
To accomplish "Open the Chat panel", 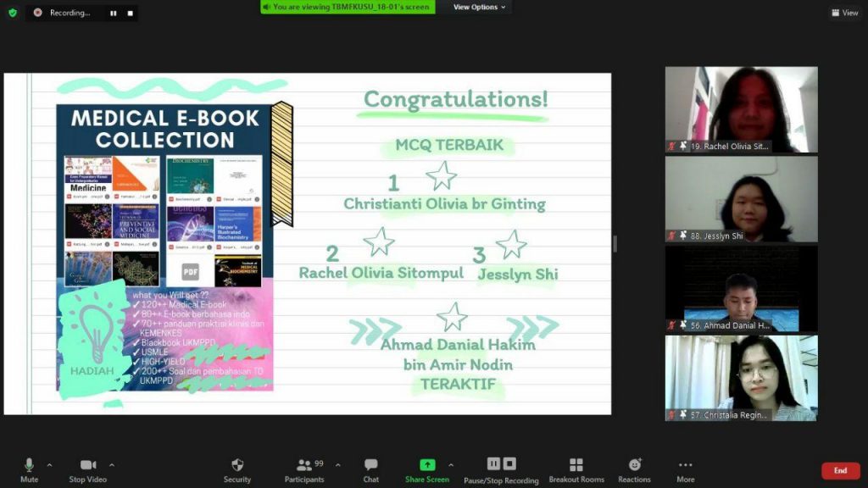I will 370,469.
